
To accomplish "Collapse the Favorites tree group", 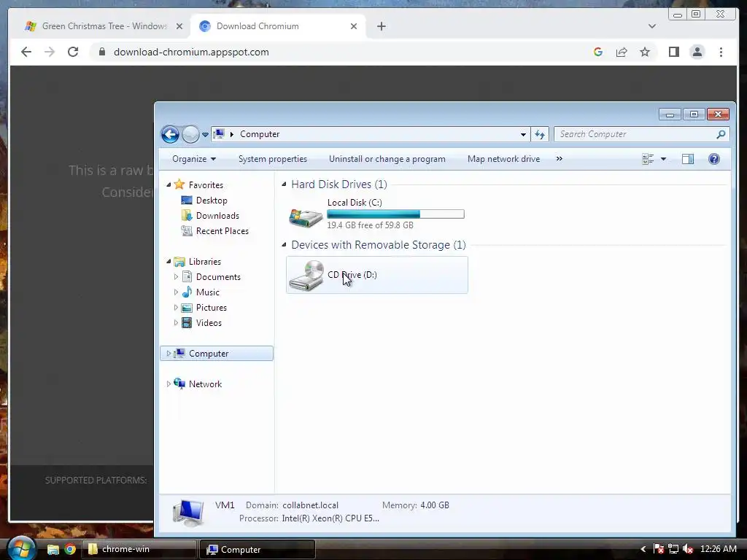I will 169,184.
